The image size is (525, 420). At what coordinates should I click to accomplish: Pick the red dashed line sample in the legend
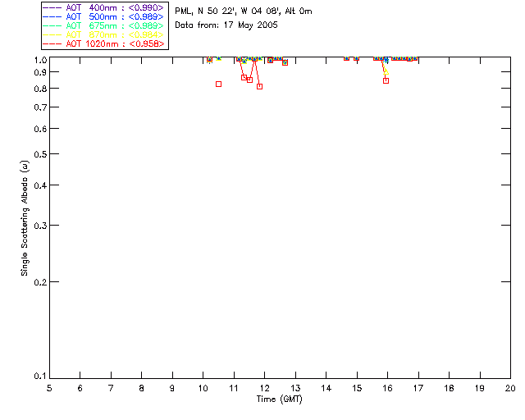pos(52,43)
